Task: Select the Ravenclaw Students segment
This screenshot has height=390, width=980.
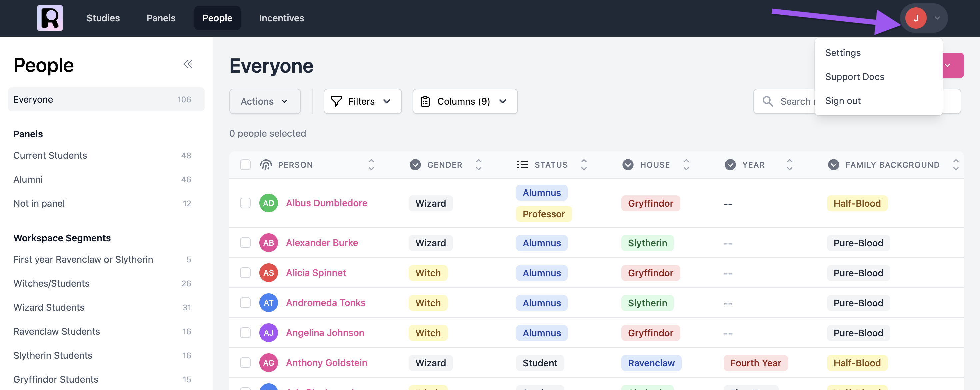Action: tap(57, 331)
